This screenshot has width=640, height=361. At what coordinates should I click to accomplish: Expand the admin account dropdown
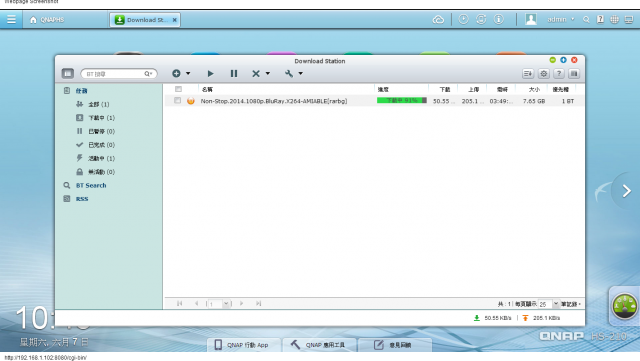(x=561, y=19)
